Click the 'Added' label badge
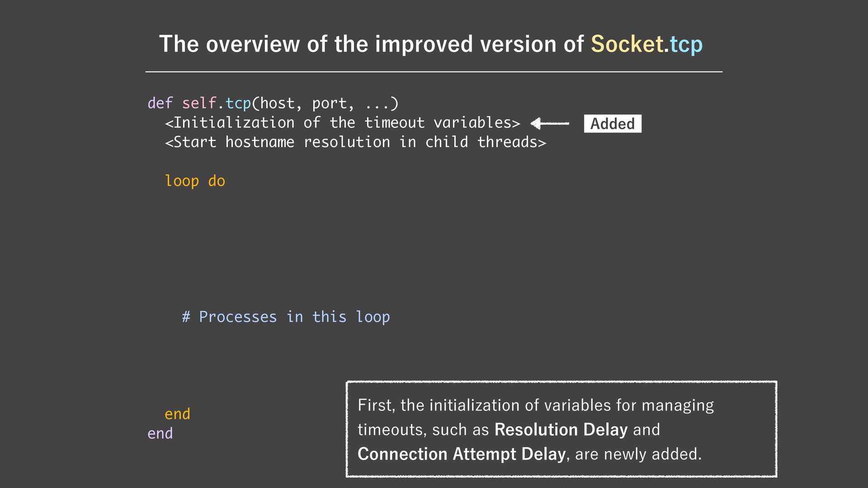The height and width of the screenshot is (488, 868). click(x=612, y=123)
